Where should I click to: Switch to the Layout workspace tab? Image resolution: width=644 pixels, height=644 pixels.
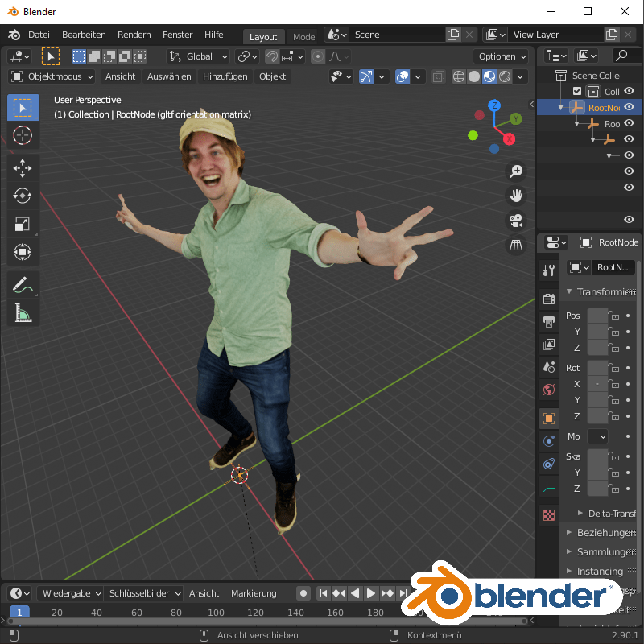coord(263,36)
